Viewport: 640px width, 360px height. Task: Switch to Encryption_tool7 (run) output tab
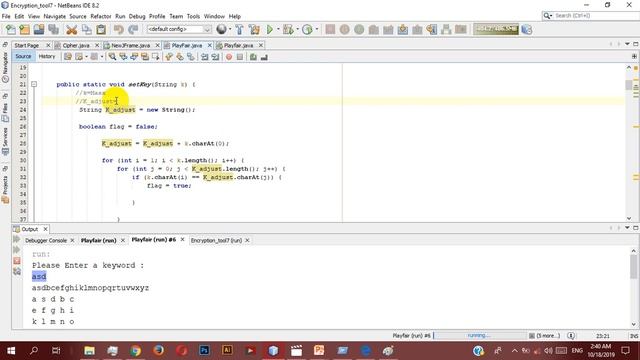click(x=216, y=240)
